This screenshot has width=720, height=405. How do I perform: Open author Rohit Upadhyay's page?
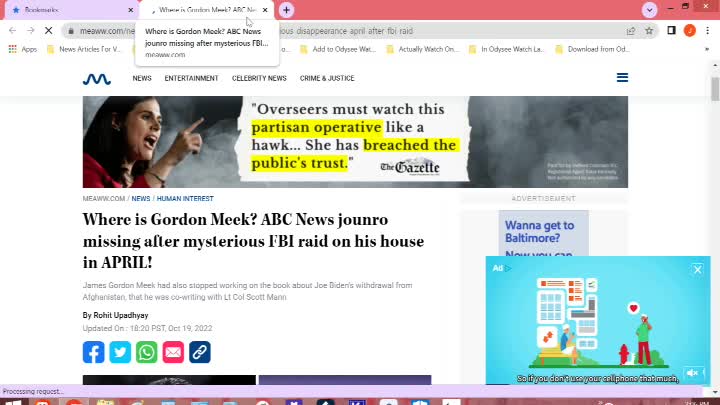click(x=121, y=315)
